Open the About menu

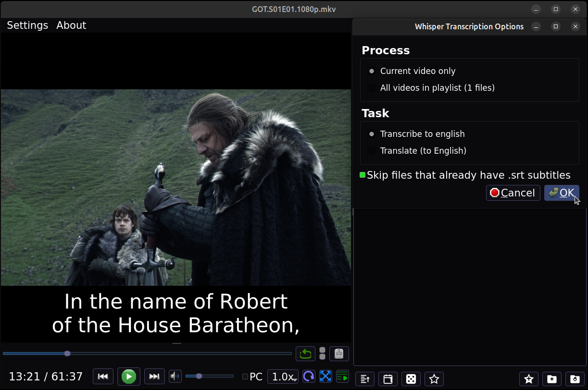coord(71,25)
